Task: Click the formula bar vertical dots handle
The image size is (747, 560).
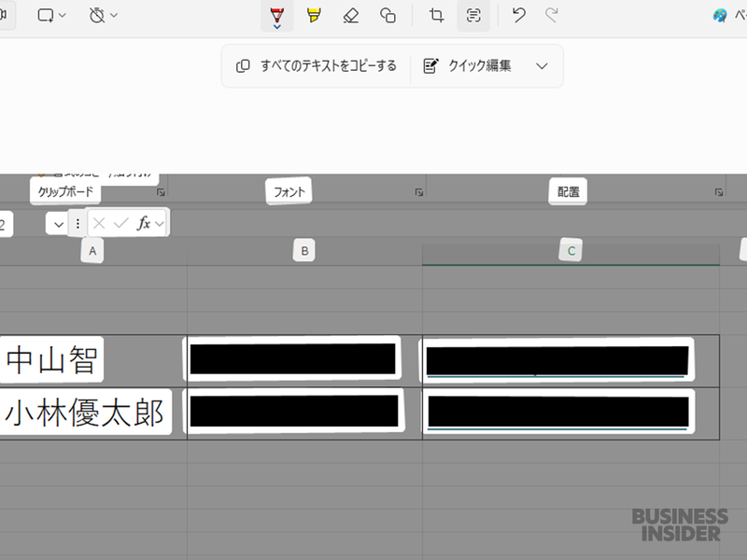Action: click(x=78, y=223)
